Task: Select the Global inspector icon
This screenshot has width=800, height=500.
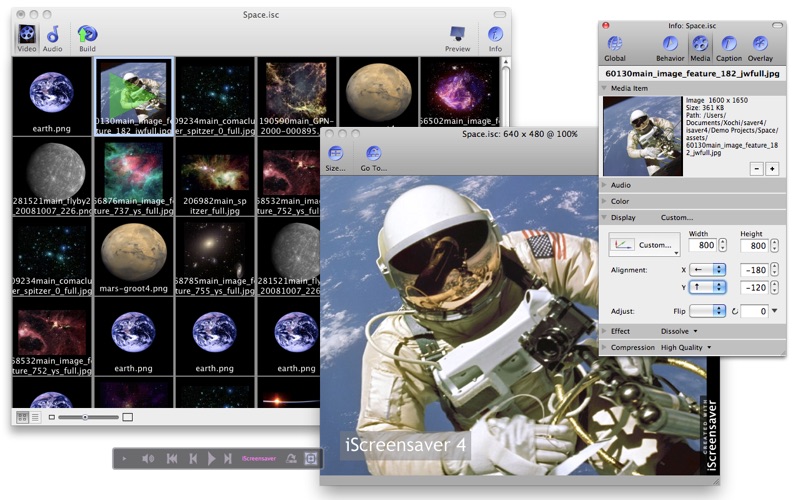Action: coord(615,48)
